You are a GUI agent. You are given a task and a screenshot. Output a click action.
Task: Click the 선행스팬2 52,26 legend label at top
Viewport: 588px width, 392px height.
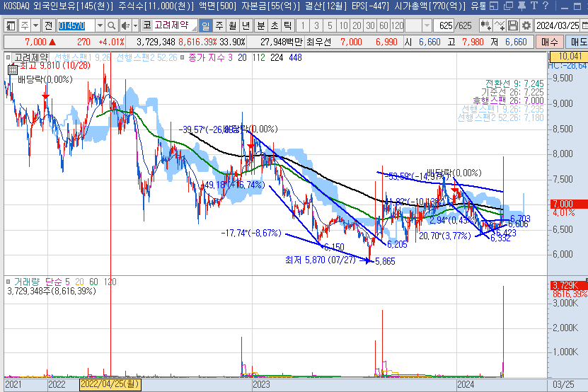pyautogui.click(x=146, y=57)
